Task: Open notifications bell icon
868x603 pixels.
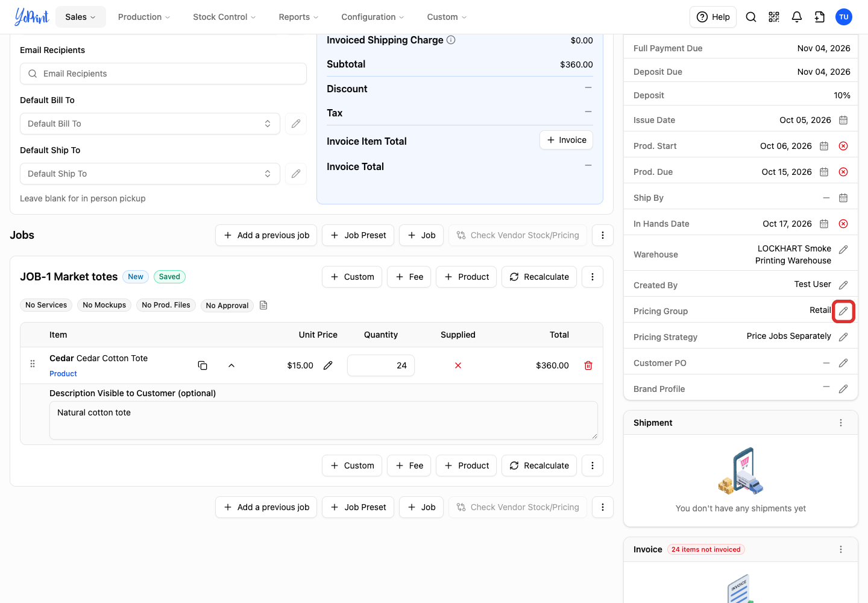Action: pyautogui.click(x=797, y=17)
